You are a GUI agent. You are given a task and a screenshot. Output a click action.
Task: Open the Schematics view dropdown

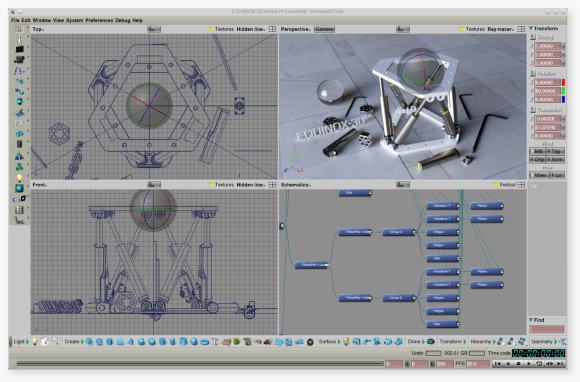click(x=296, y=184)
